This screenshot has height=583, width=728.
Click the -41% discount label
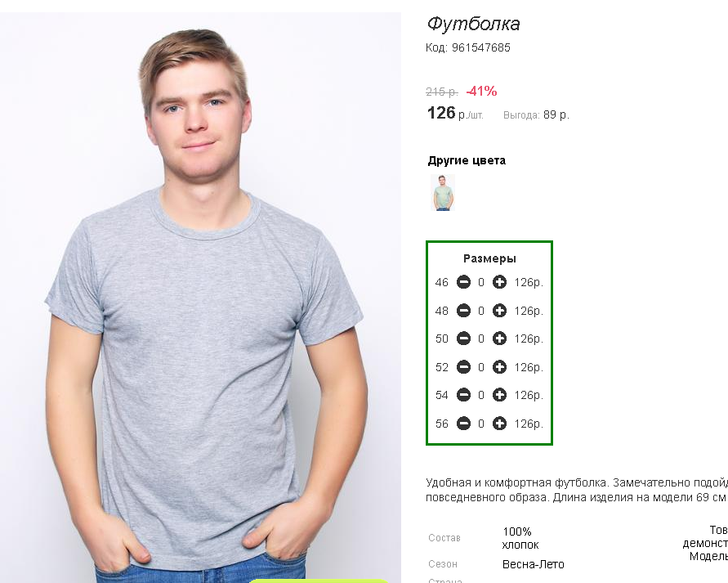pos(481,91)
